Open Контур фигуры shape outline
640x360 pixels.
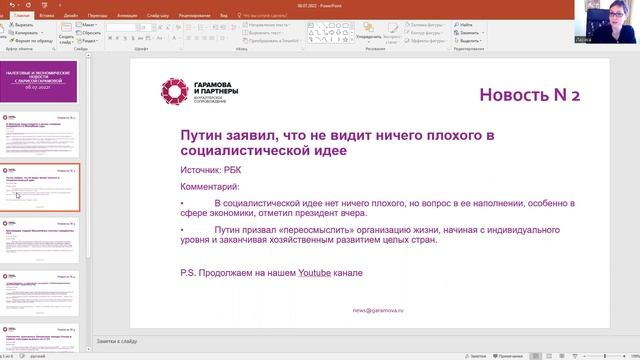424,33
